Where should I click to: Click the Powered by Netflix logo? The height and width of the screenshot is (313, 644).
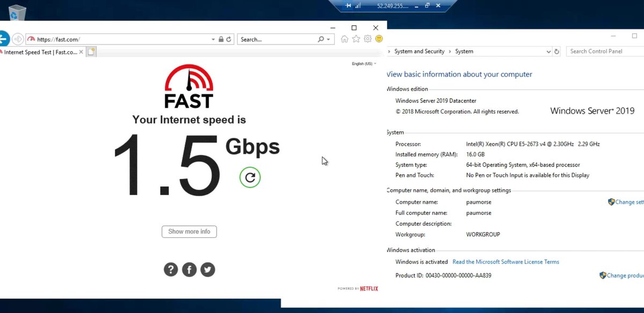(358, 288)
